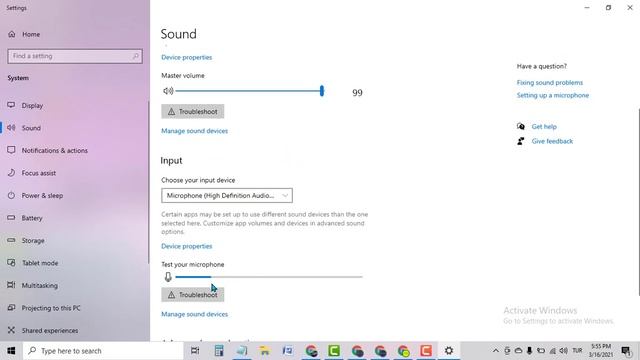Click the microphone test level bar
Image resolution: width=640 pixels, height=360 pixels.
pos(269,277)
